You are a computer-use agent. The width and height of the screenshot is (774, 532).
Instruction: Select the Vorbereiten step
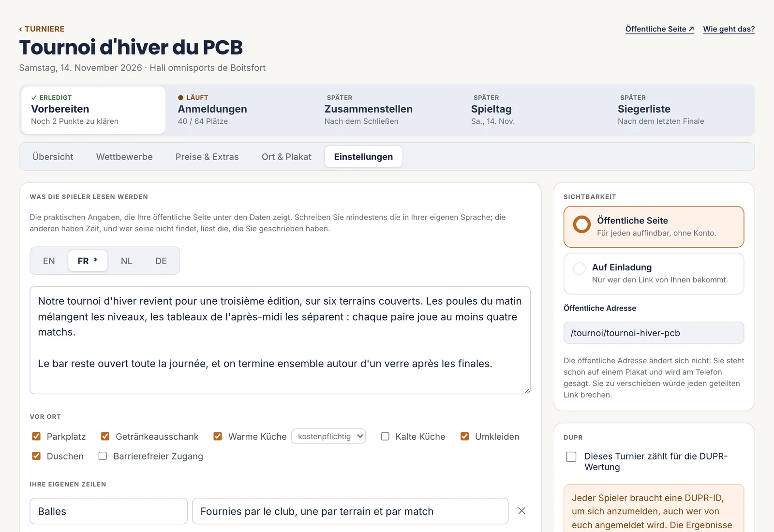[93, 110]
